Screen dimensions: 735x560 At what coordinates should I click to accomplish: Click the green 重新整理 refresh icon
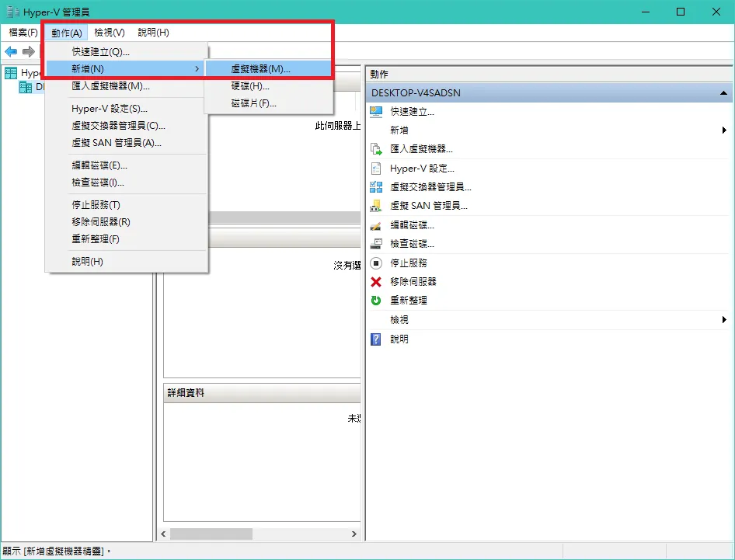pyautogui.click(x=376, y=301)
